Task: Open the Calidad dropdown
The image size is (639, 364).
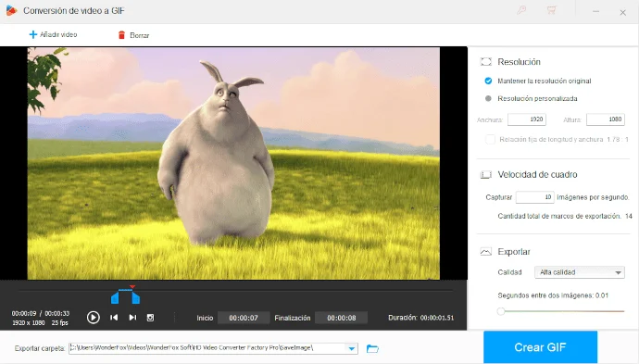Action: (x=579, y=272)
